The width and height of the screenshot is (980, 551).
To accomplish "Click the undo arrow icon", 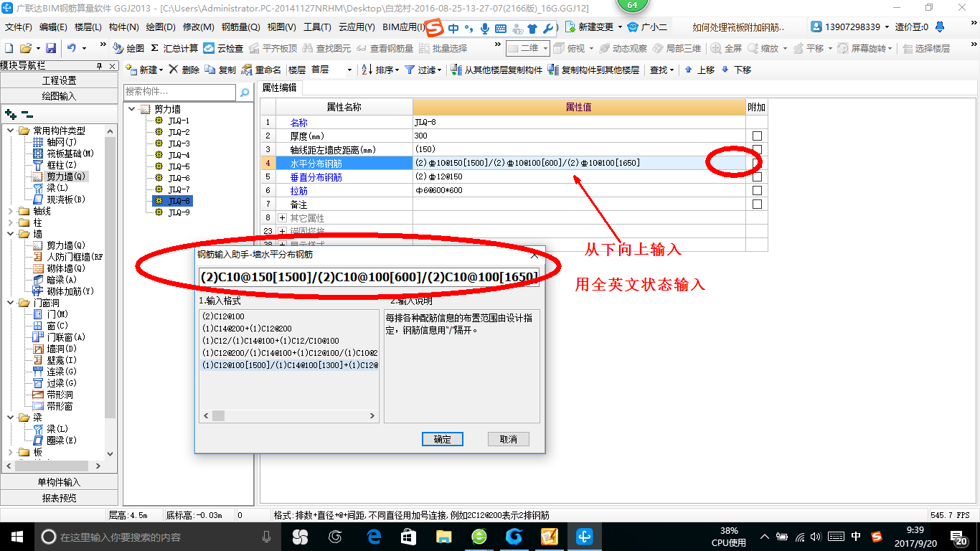I will point(72,48).
